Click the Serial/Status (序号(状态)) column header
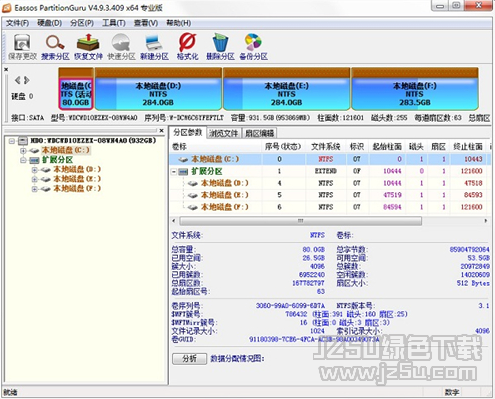Viewport: 495px width, 399px height. pyautogui.click(x=283, y=147)
